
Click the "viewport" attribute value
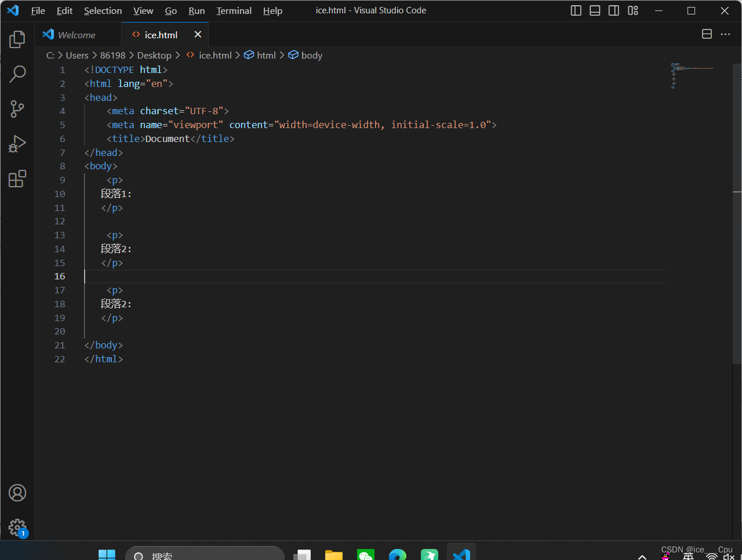point(196,125)
